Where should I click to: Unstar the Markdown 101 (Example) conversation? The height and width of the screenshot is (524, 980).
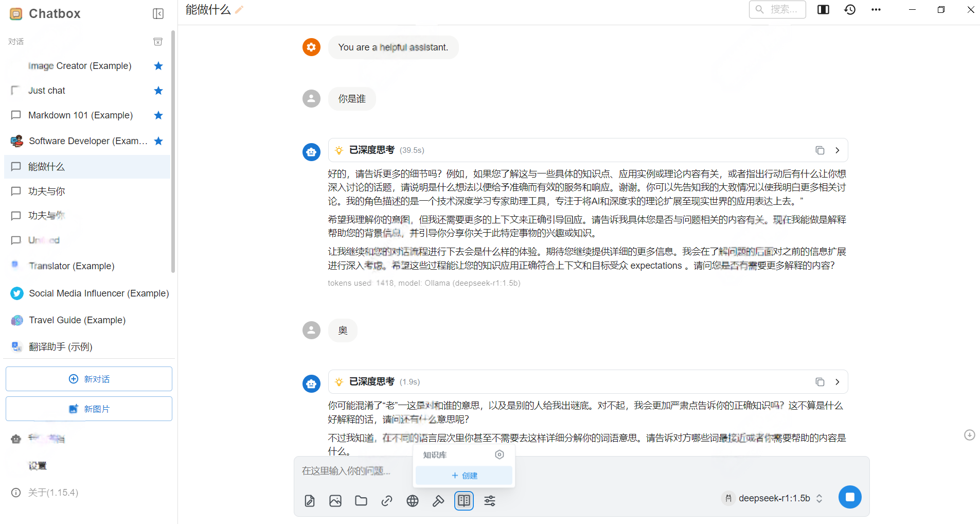coord(158,115)
